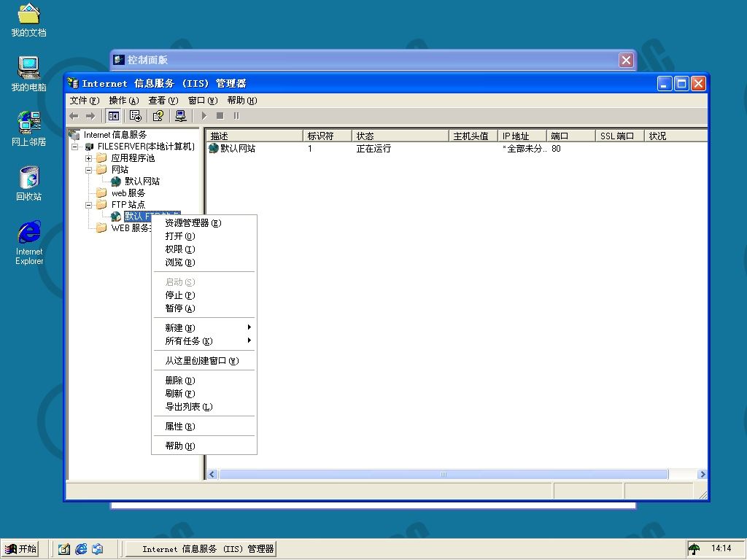Select Internet 信息服务 root node
Image resolution: width=747 pixels, height=560 pixels.
click(115, 135)
